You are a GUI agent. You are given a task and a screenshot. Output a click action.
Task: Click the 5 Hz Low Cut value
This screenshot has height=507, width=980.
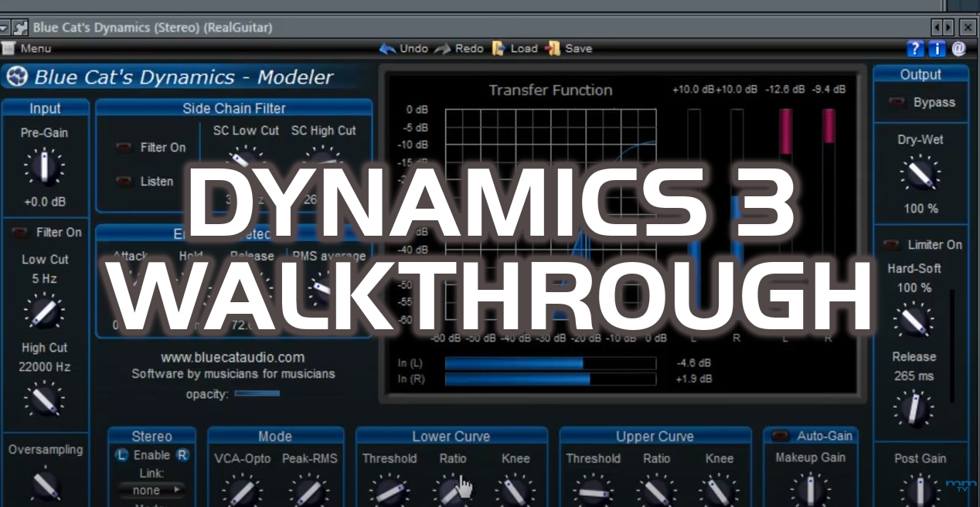click(44, 278)
